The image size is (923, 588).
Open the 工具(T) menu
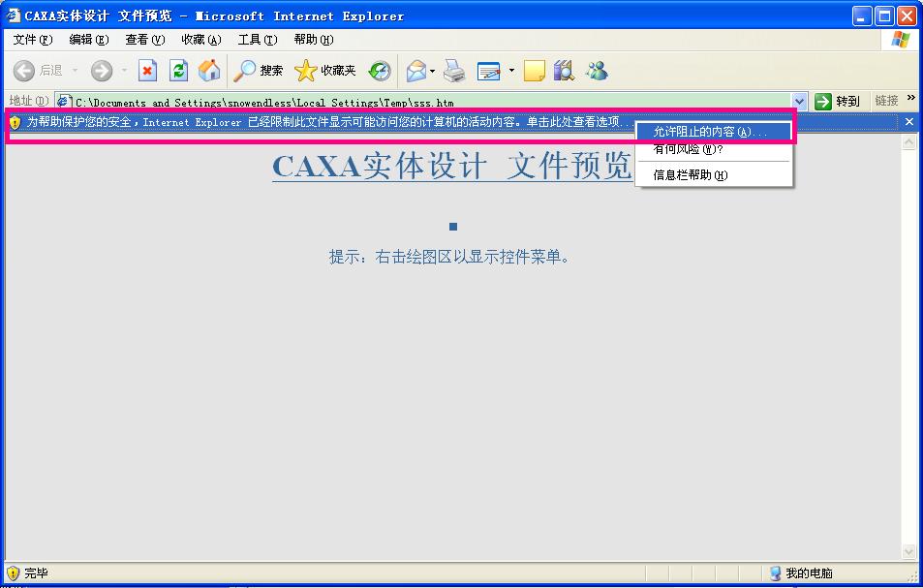[258, 40]
